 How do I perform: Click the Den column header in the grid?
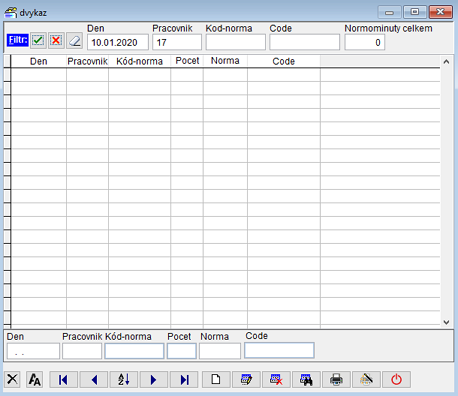click(39, 61)
